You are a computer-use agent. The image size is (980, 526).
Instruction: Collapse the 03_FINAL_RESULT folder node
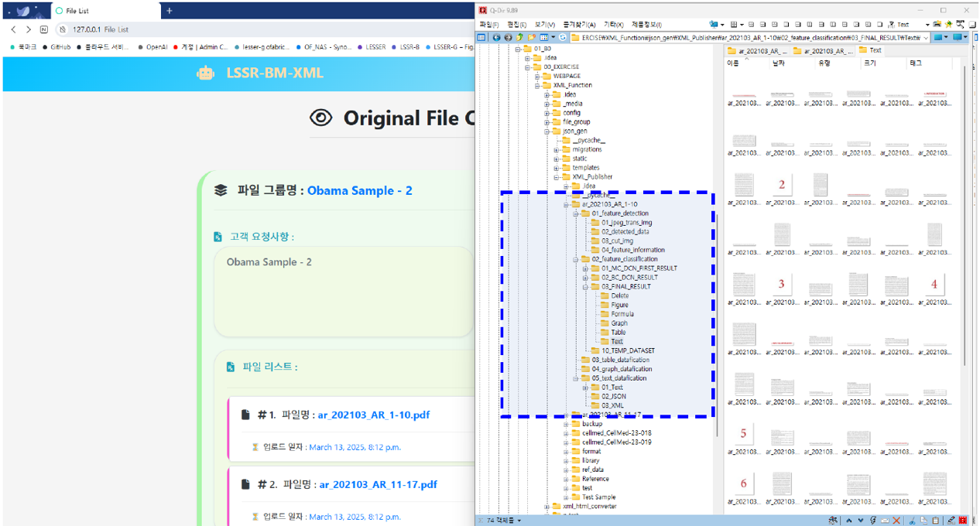(585, 286)
